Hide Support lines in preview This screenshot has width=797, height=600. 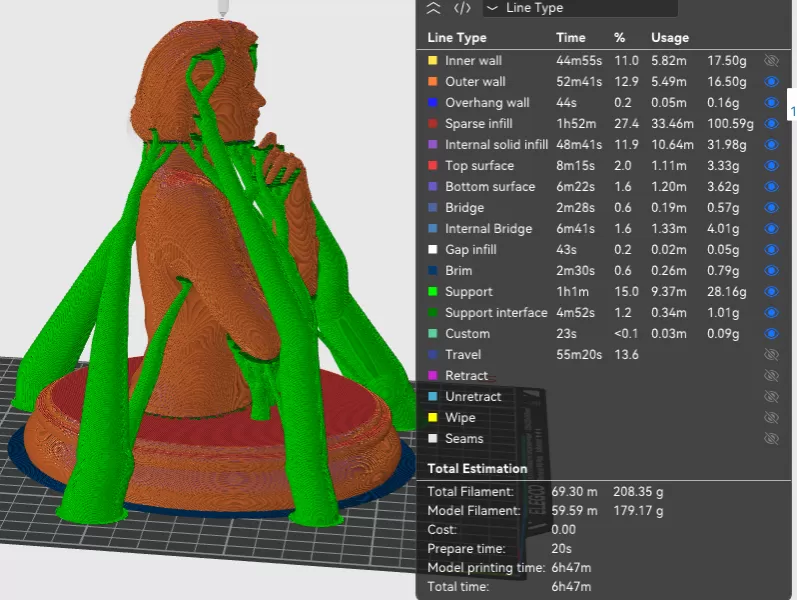[x=770, y=292]
